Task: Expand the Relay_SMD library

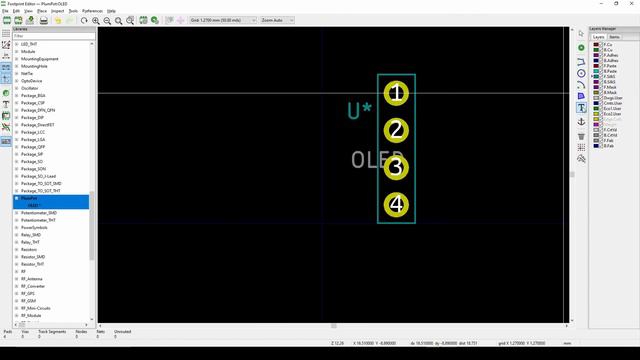Action: (x=17, y=235)
